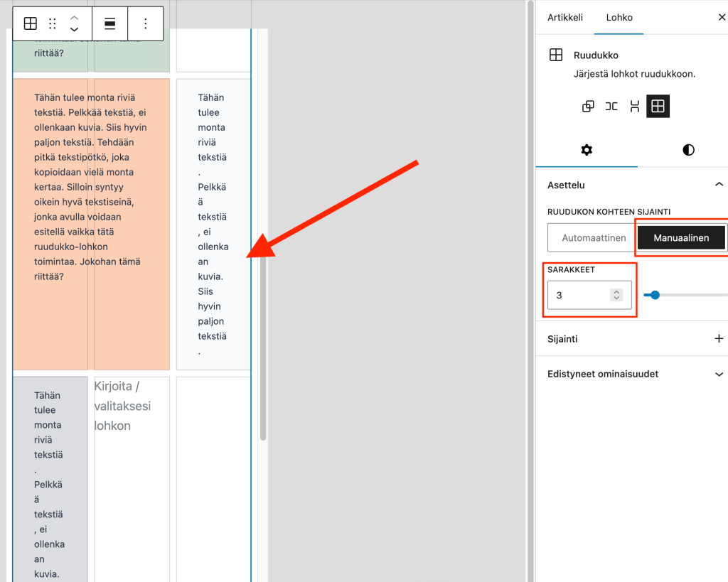Click the Sarakkeet slider handle
Viewport: 728px width, 582px height.
point(655,295)
